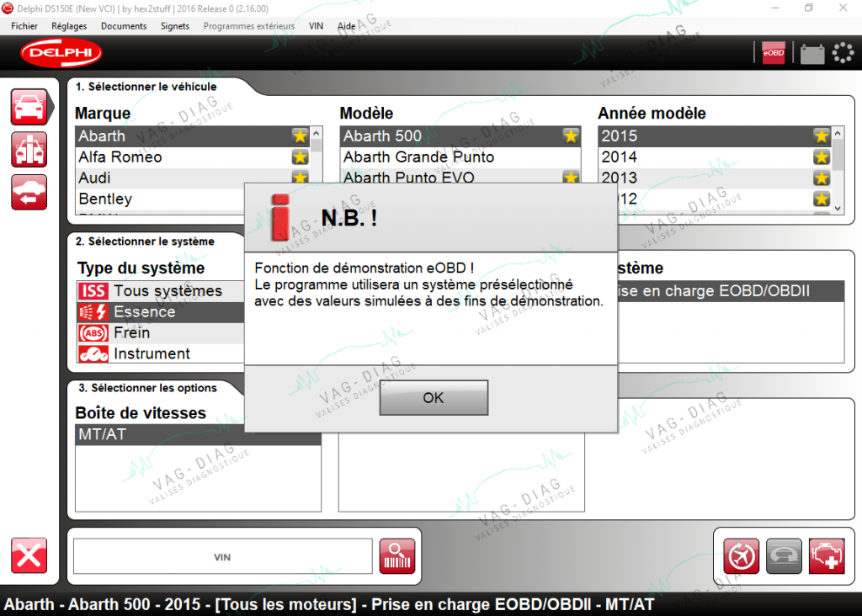Open the Réglages menu
Viewport: 862px width, 616px height.
click(x=69, y=26)
